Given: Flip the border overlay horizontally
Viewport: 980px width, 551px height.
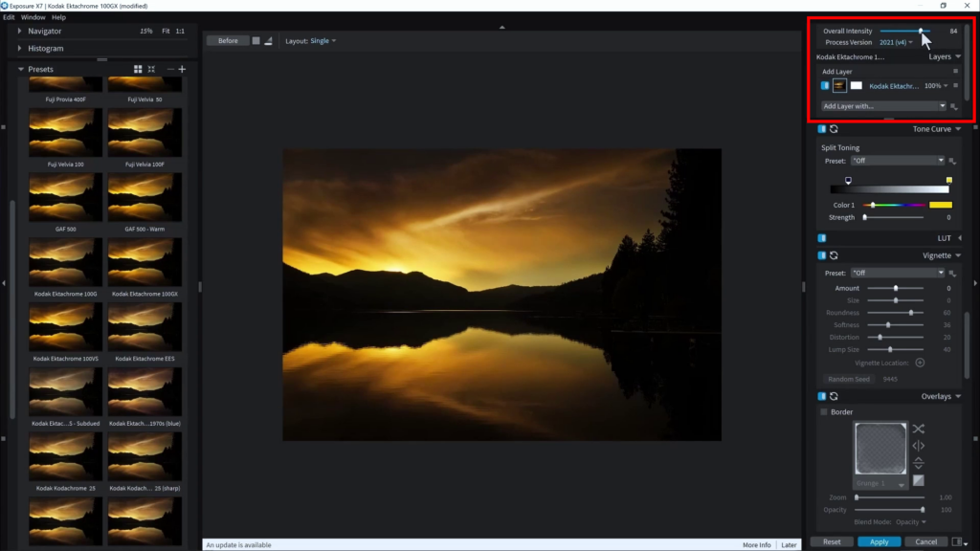Looking at the screenshot, I should 918,446.
